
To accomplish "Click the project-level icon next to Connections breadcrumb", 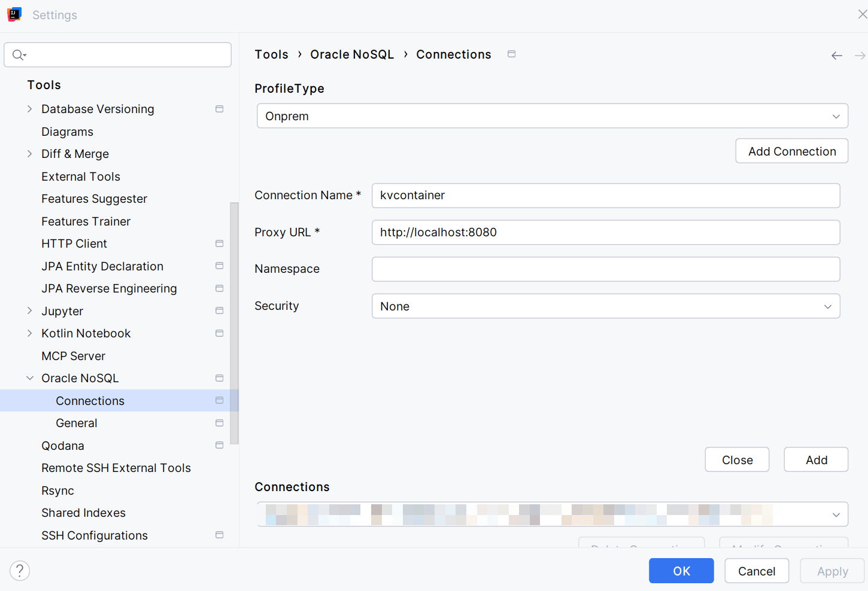I will point(511,54).
